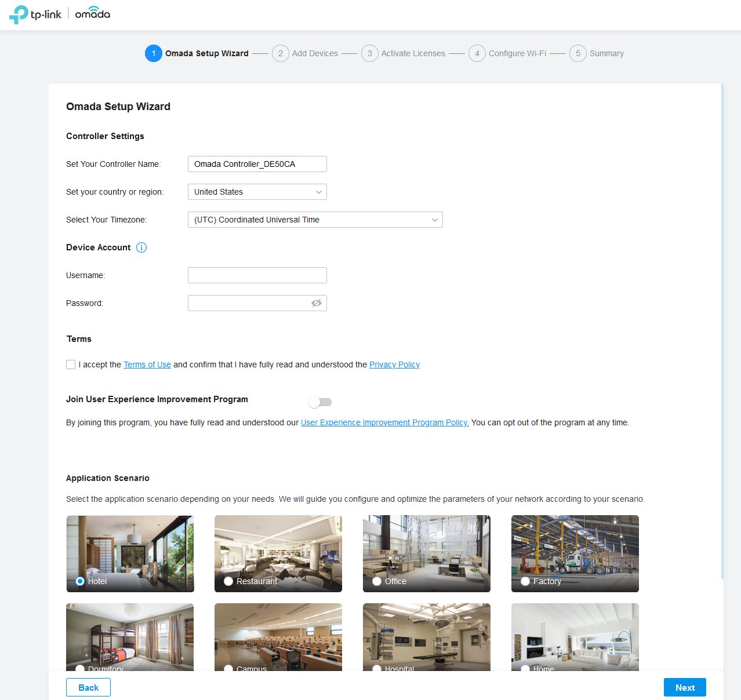Screen dimensions: 741x700
Task: Expand the timezone dropdown
Action: click(x=315, y=220)
